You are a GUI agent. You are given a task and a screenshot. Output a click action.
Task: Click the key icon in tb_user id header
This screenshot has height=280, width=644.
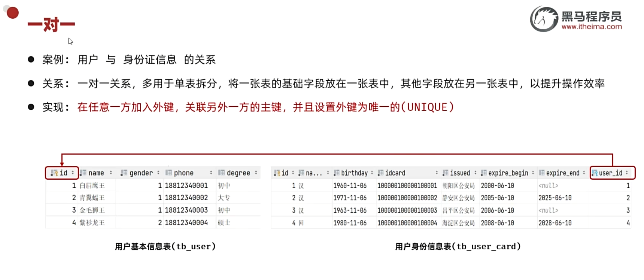tap(54, 173)
